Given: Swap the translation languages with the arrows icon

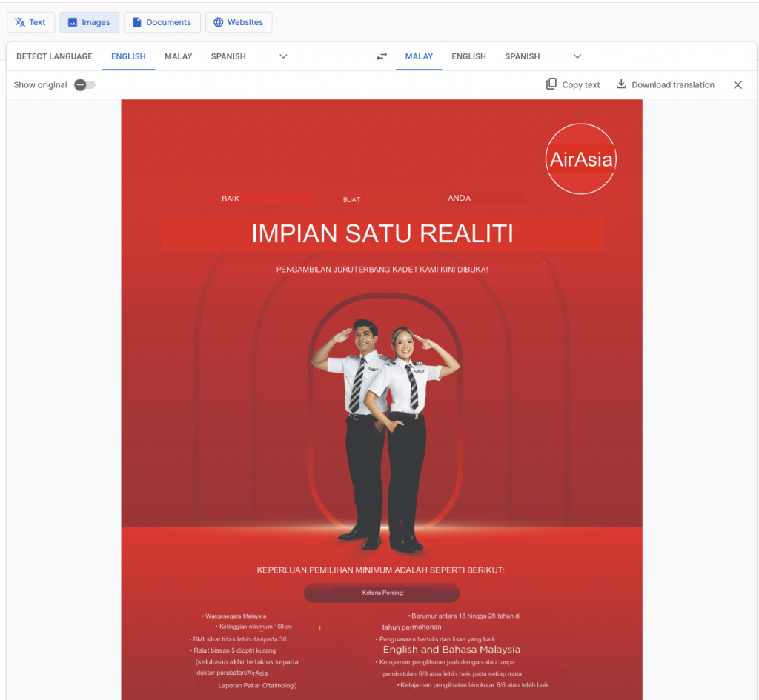Looking at the screenshot, I should pos(382,56).
